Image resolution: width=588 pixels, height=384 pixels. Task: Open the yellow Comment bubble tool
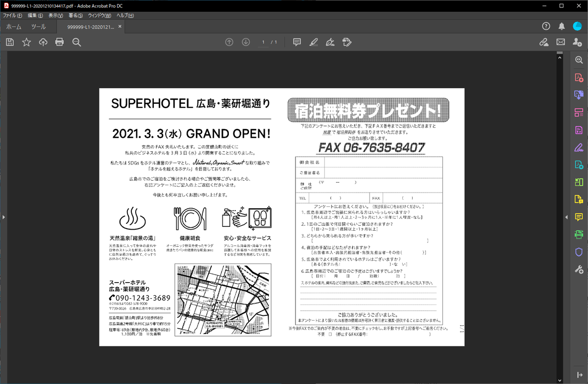(x=579, y=217)
